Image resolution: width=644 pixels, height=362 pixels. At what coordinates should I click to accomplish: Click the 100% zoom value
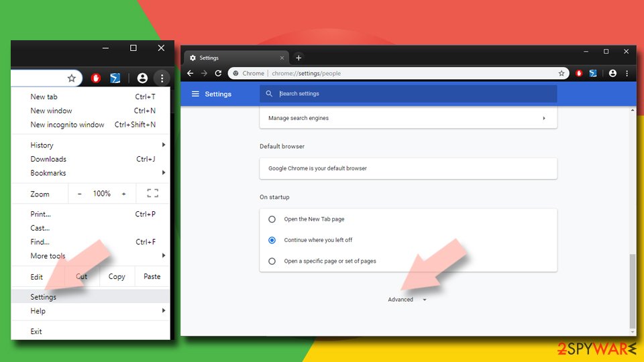click(x=101, y=194)
